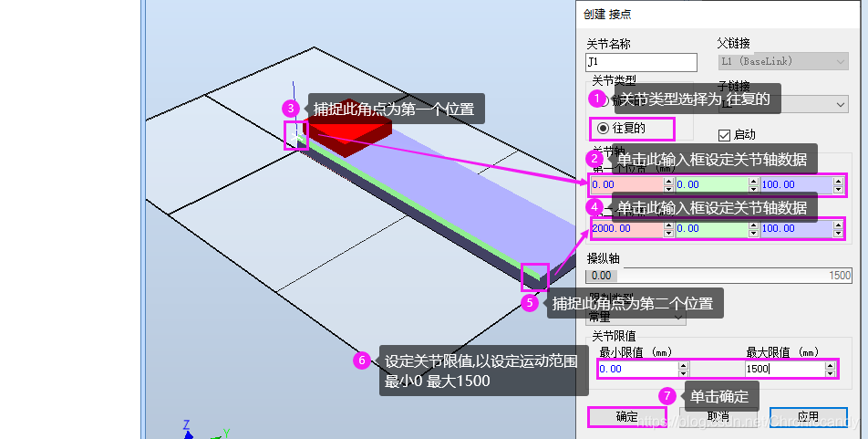Click the 最小限值 field showing 0.00
Image resolution: width=868 pixels, height=439 pixels.
[x=638, y=369]
